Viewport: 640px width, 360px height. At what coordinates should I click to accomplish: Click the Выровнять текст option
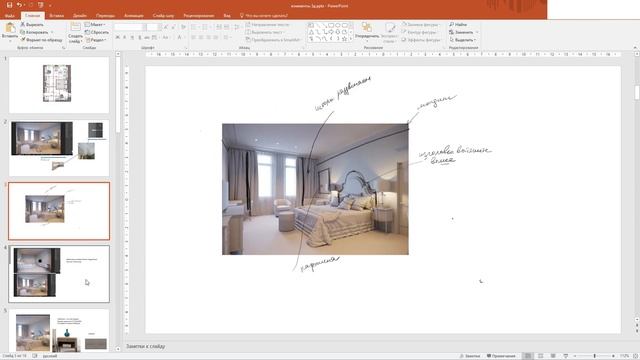click(x=264, y=32)
